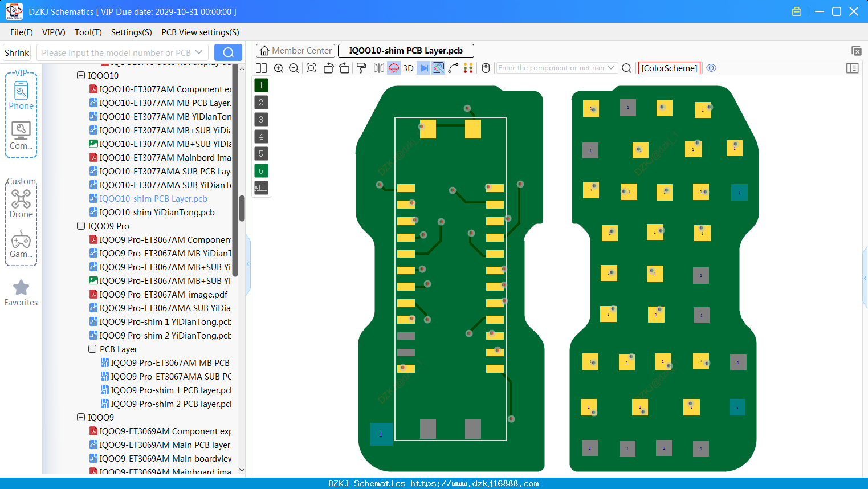Show PCB layer 2
868x489 pixels.
tap(261, 103)
